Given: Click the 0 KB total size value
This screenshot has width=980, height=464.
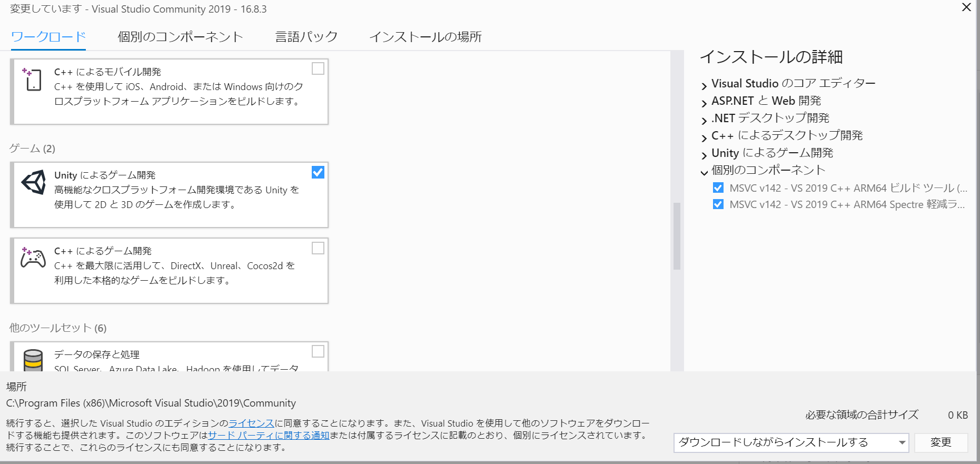Looking at the screenshot, I should (958, 415).
